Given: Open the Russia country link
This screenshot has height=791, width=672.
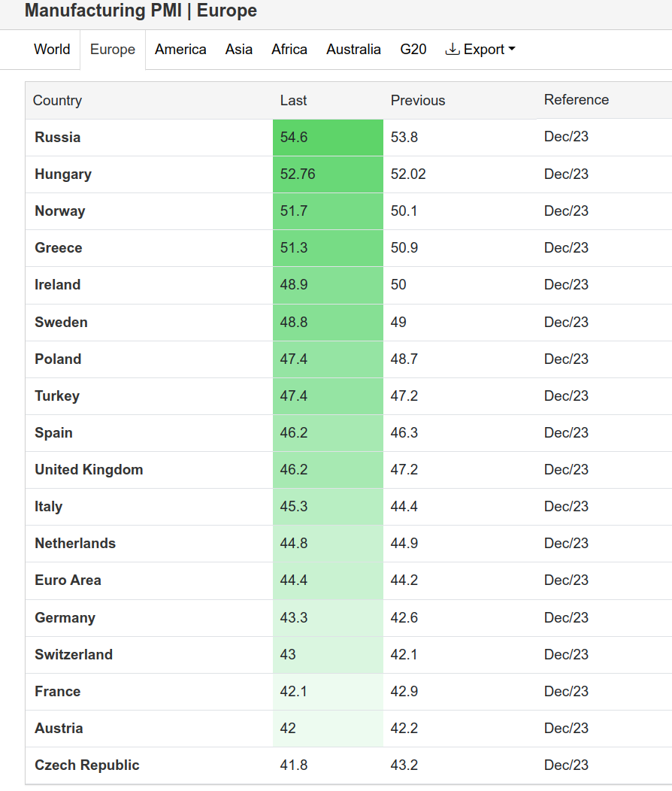Looking at the screenshot, I should [57, 138].
